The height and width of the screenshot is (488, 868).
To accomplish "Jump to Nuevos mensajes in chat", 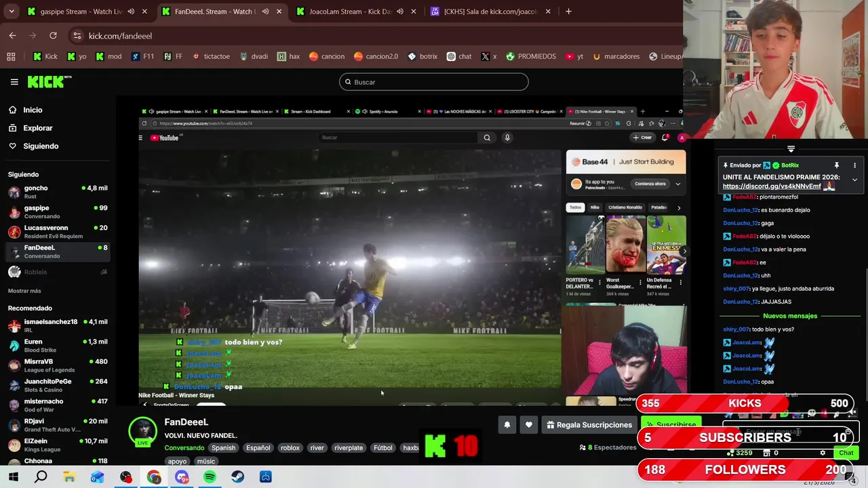I will (790, 316).
